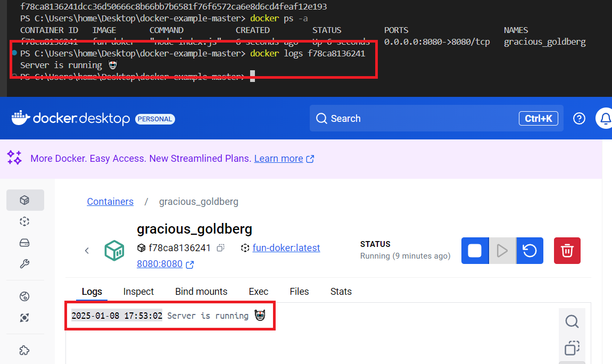Open the Extensions puzzle icon in the sidebar
Viewport: 612px width, 364px height.
pyautogui.click(x=24, y=350)
